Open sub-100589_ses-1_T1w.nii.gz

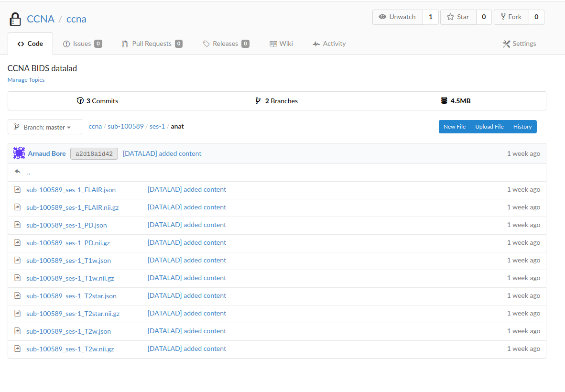pyautogui.click(x=70, y=278)
